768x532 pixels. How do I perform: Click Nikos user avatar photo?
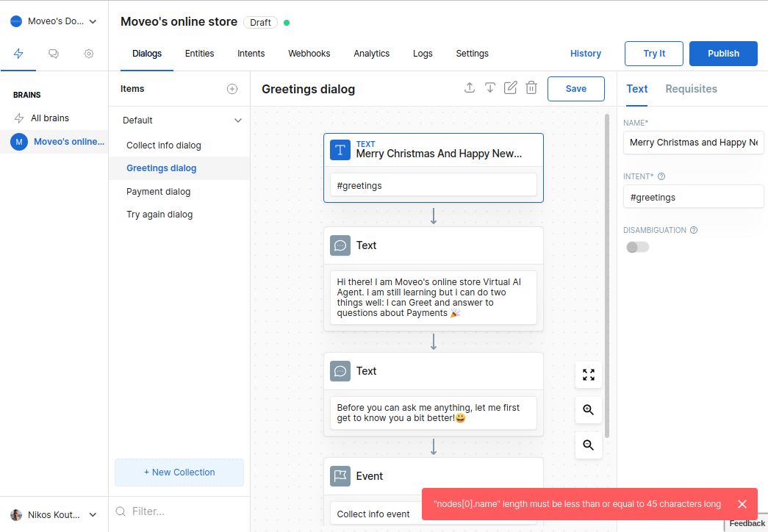point(16,515)
